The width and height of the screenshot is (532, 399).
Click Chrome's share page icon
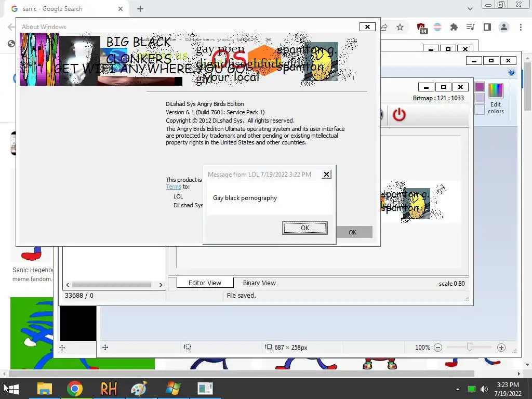[x=384, y=27]
